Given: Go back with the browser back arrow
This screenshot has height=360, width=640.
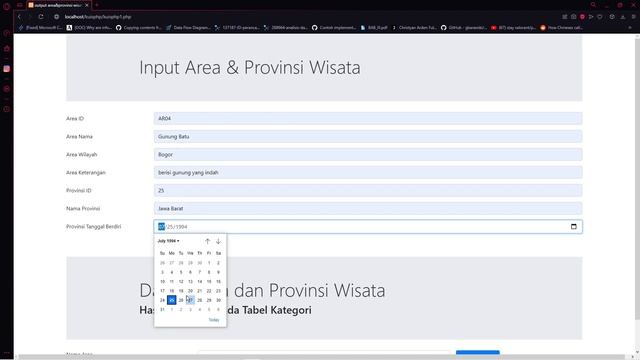Looking at the screenshot, I should click(19, 17).
